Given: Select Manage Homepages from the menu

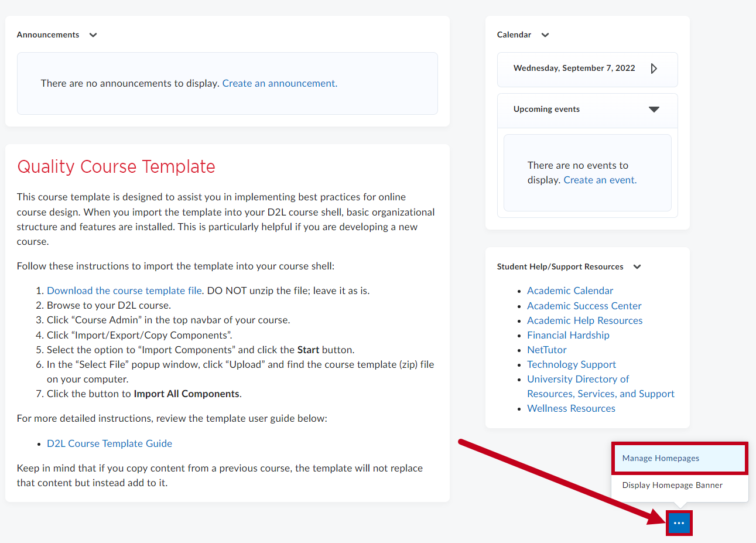Looking at the screenshot, I should (661, 458).
